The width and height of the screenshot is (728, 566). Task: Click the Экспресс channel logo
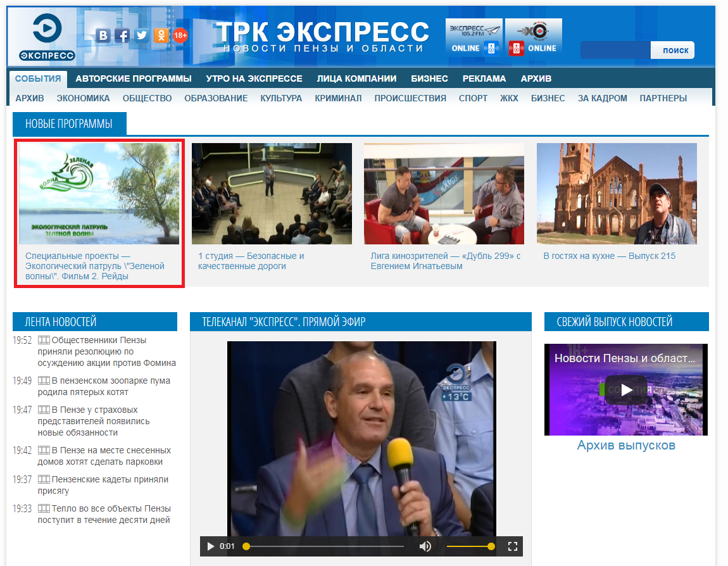coord(46,37)
